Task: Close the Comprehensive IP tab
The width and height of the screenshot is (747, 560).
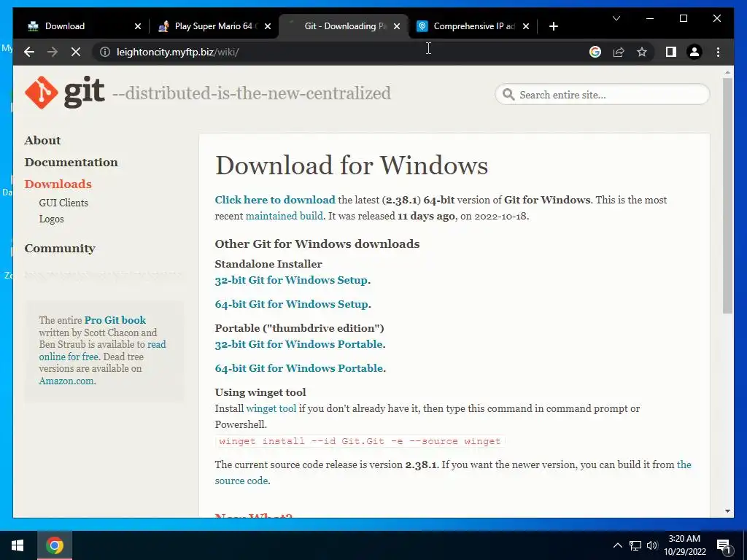Action: click(526, 26)
